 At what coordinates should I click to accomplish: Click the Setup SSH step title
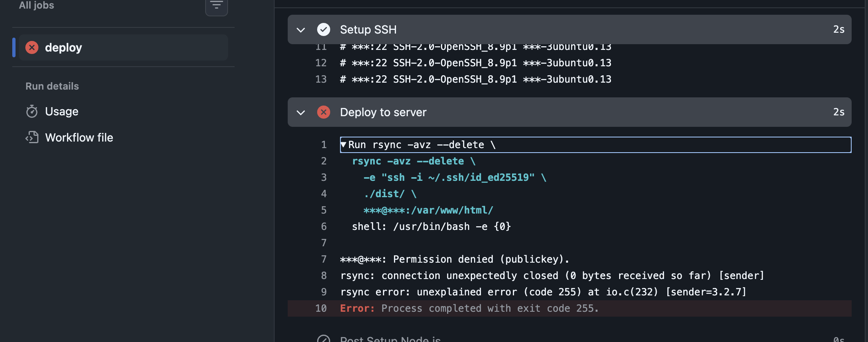click(x=368, y=29)
